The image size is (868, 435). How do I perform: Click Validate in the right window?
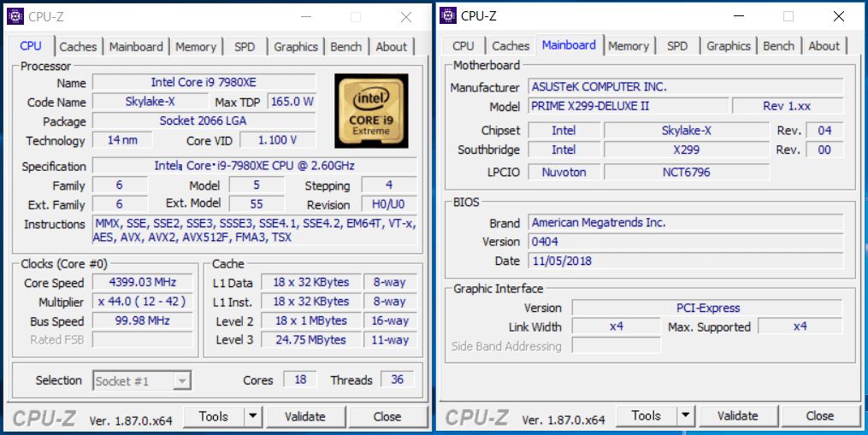(738, 415)
